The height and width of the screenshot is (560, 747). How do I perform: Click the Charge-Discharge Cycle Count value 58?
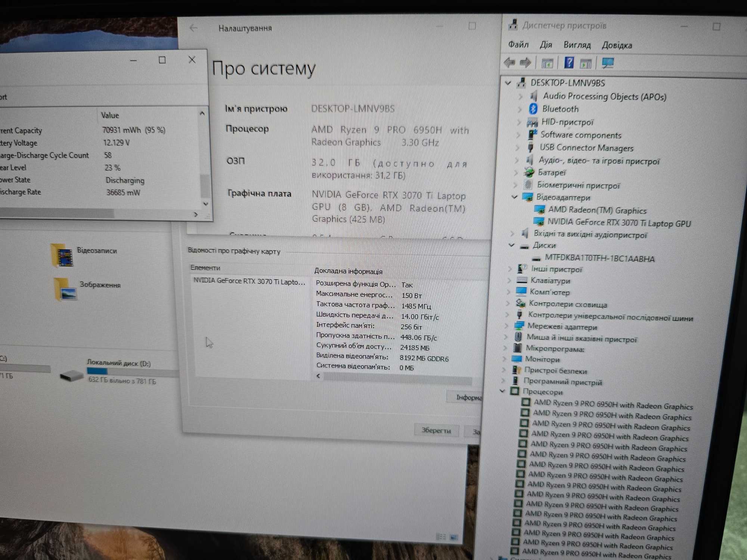[x=108, y=155]
